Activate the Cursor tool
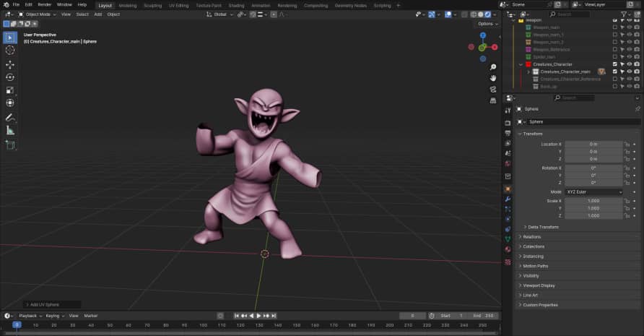The height and width of the screenshot is (336, 644). coord(10,50)
